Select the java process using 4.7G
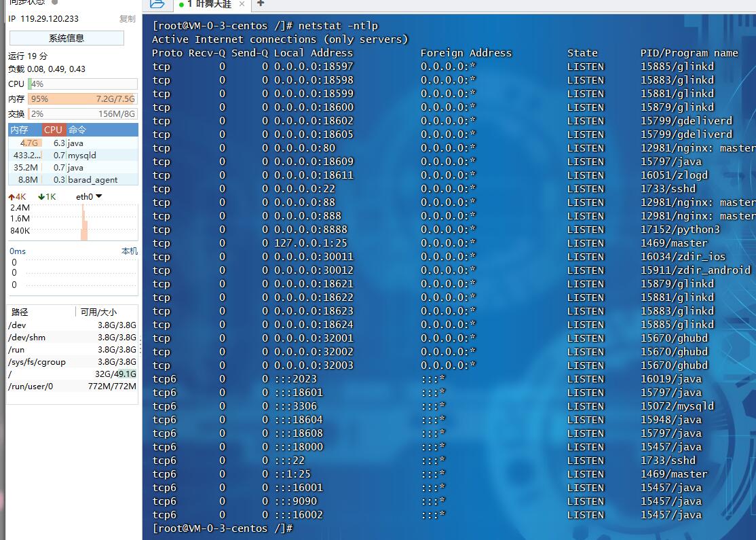Viewport: 756px width, 540px height. click(x=73, y=143)
